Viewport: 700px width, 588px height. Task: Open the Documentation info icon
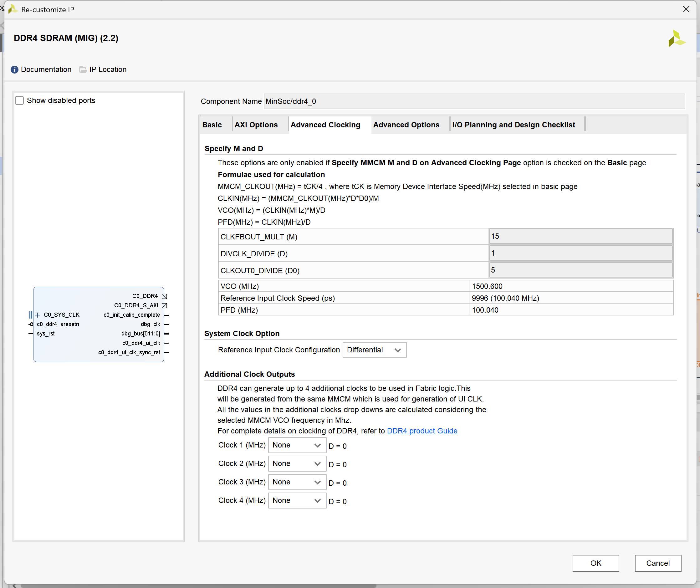click(14, 70)
